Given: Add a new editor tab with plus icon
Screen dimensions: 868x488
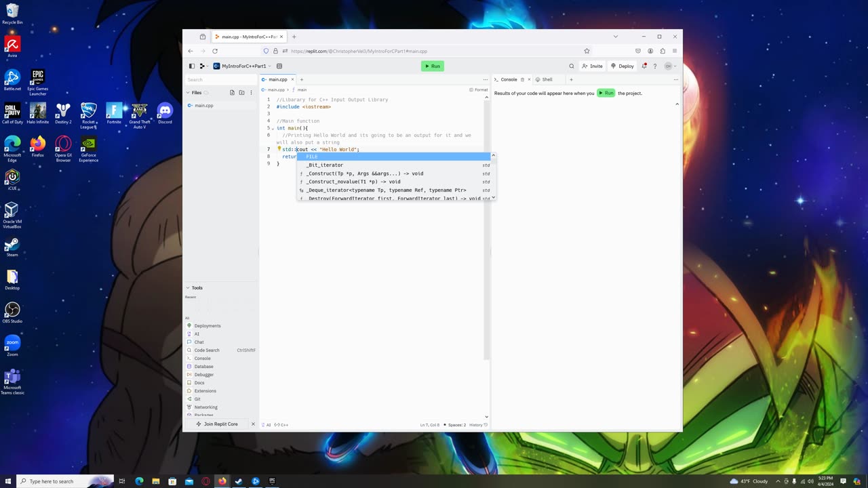Looking at the screenshot, I should (302, 79).
